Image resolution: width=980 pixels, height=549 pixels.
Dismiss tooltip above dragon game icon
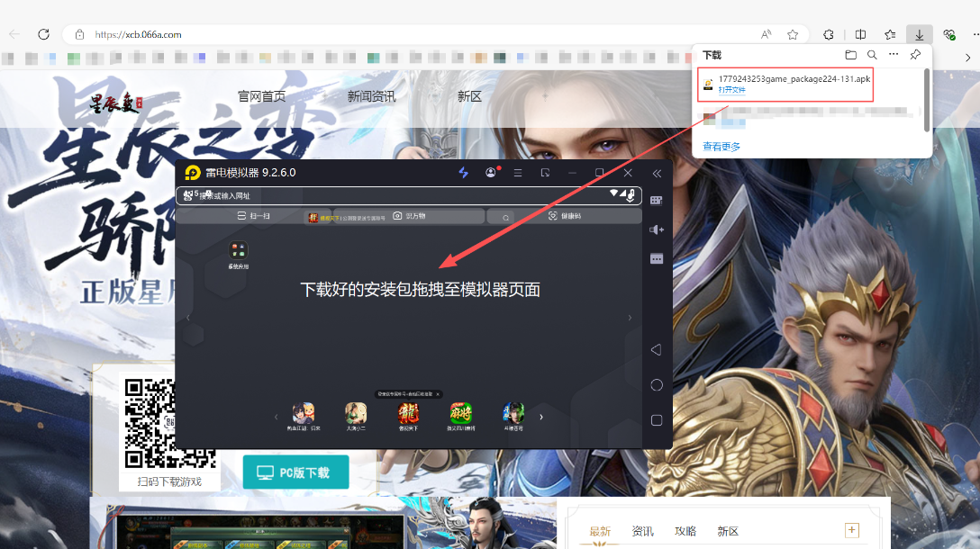[438, 394]
